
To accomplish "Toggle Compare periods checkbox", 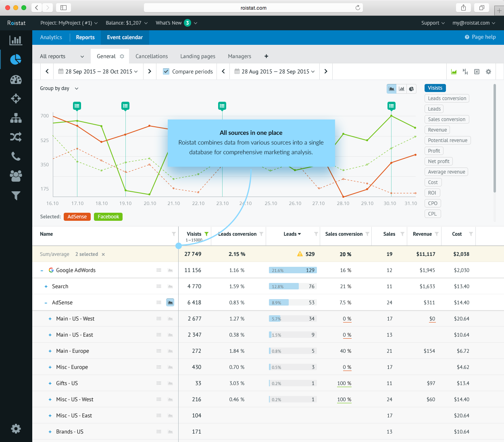I will [166, 71].
